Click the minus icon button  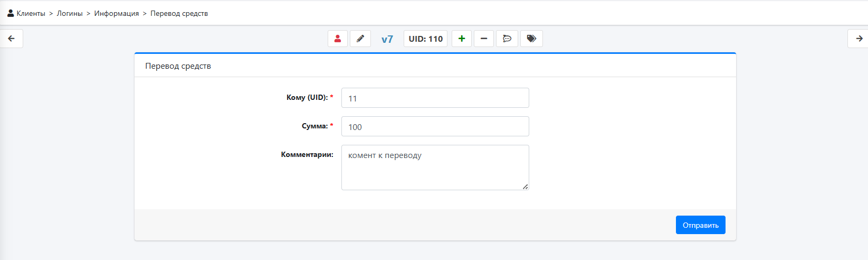[484, 39]
